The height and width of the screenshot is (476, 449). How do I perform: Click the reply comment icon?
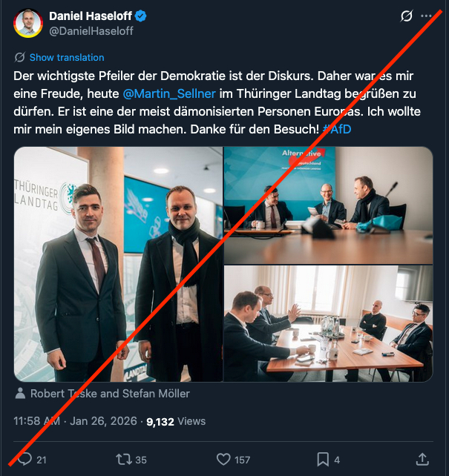click(25, 460)
